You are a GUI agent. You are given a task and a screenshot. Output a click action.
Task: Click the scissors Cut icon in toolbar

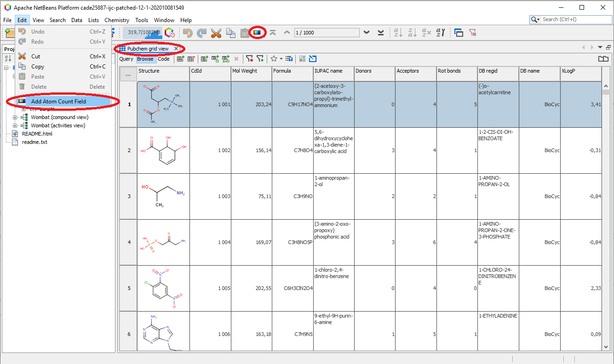point(216,33)
